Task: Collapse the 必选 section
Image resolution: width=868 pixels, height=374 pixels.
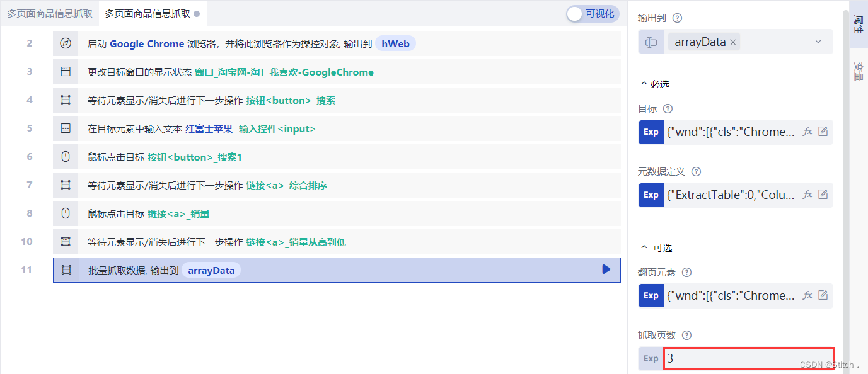Action: (x=643, y=83)
